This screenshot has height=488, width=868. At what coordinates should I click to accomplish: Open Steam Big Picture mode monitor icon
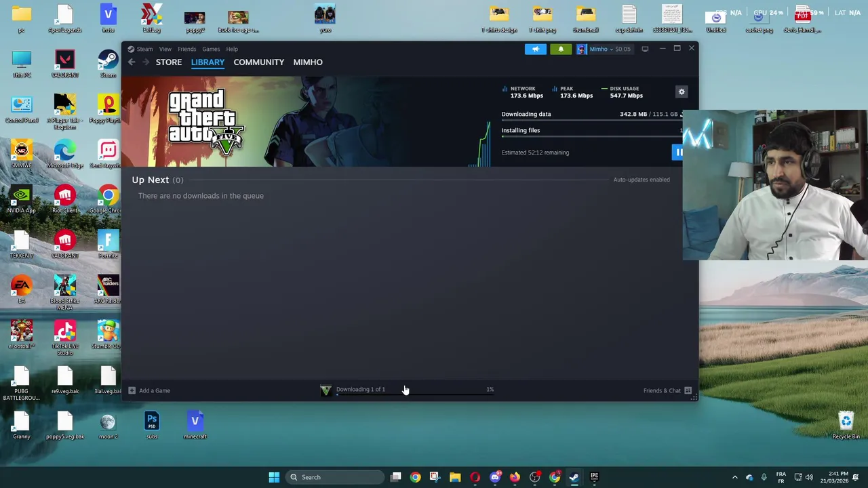click(x=645, y=49)
